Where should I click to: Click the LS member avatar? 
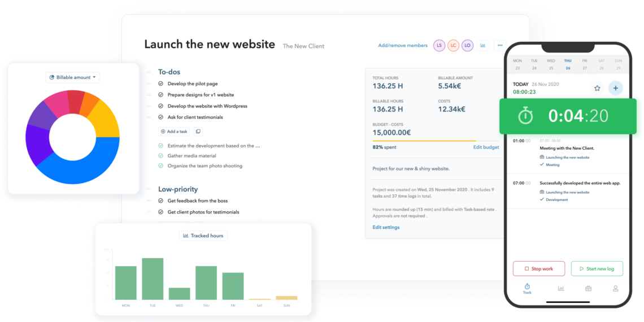(x=440, y=45)
